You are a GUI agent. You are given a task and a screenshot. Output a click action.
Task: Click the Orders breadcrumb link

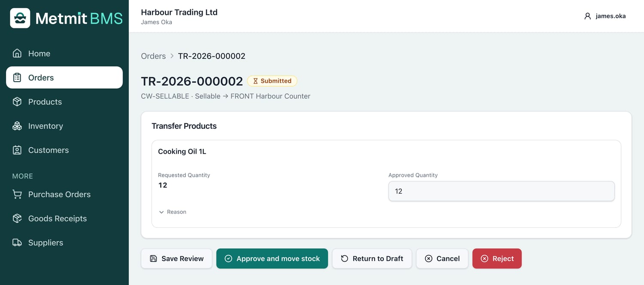coord(153,56)
